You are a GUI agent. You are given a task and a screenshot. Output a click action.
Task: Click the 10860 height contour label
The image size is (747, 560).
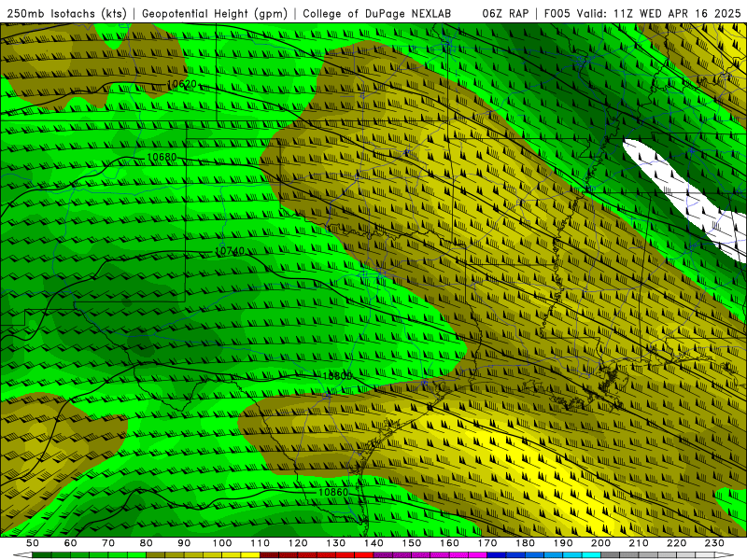(x=333, y=493)
